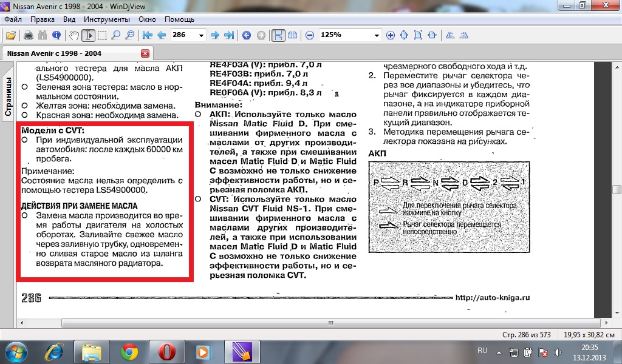Click the Open file folder icon
Image resolution: width=622 pixels, height=364 pixels.
[11, 35]
